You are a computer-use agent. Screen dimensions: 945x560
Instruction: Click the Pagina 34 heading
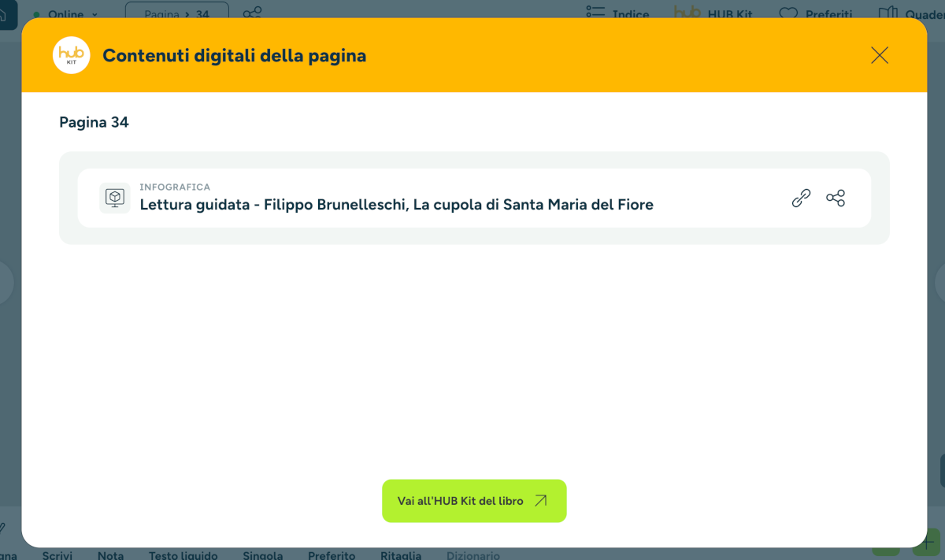click(x=94, y=122)
